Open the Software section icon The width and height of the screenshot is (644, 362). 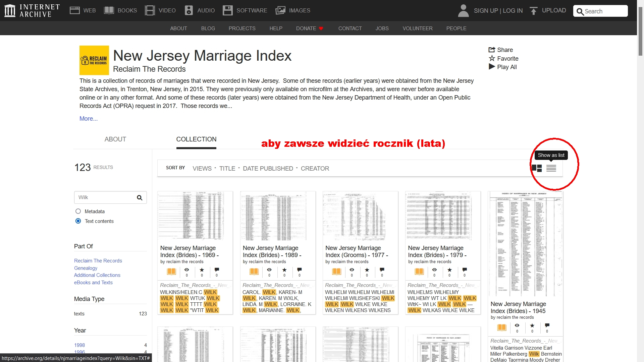(x=228, y=10)
